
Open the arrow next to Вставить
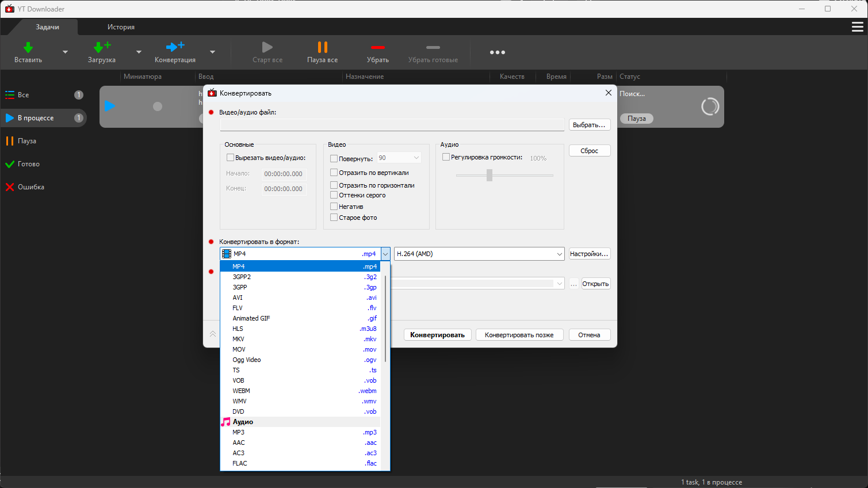(65, 52)
